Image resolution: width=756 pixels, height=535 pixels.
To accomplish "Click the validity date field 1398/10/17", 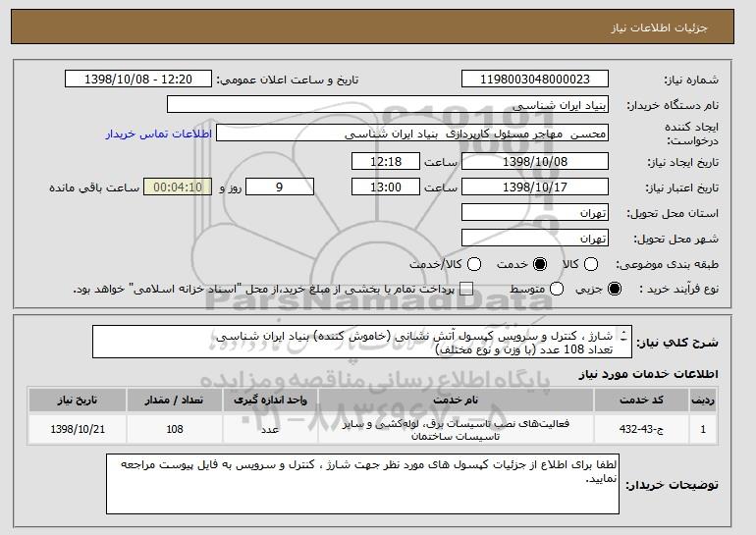I will tap(535, 187).
